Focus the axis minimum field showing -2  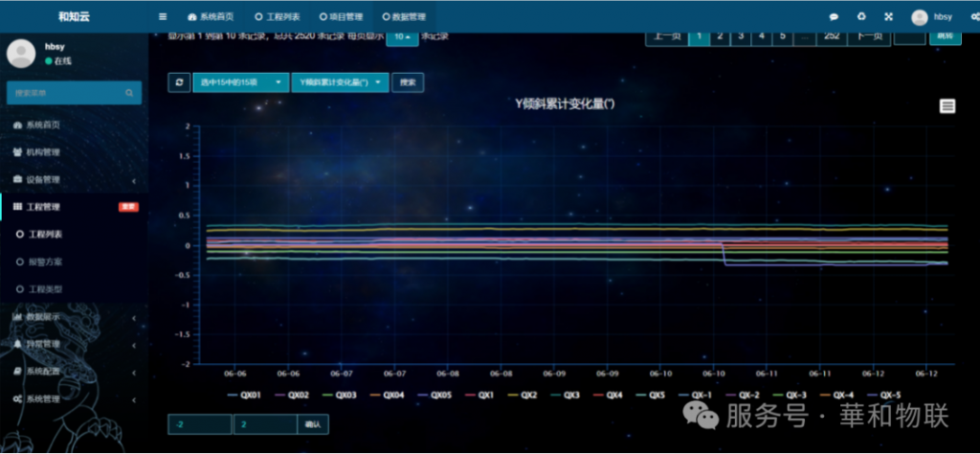[x=200, y=424]
